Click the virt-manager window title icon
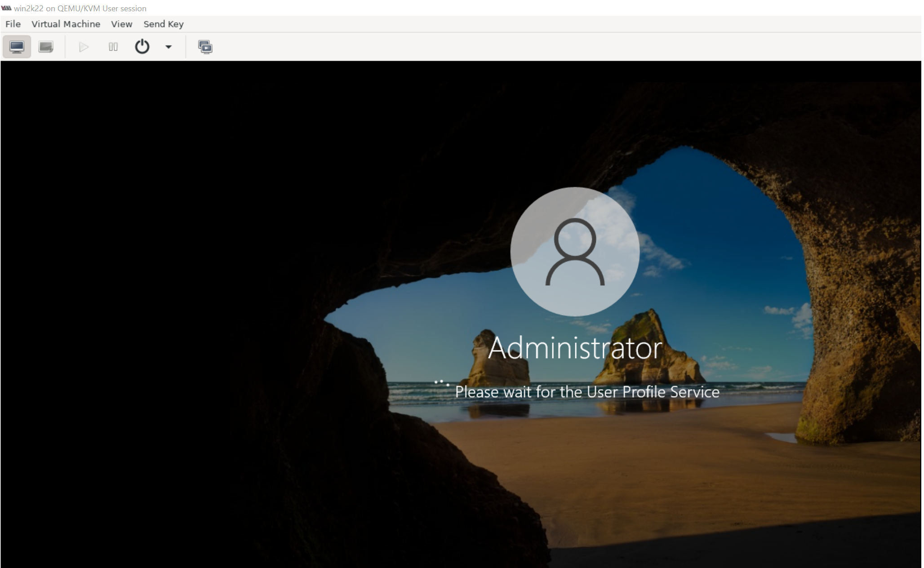The height and width of the screenshot is (568, 924). [6, 8]
